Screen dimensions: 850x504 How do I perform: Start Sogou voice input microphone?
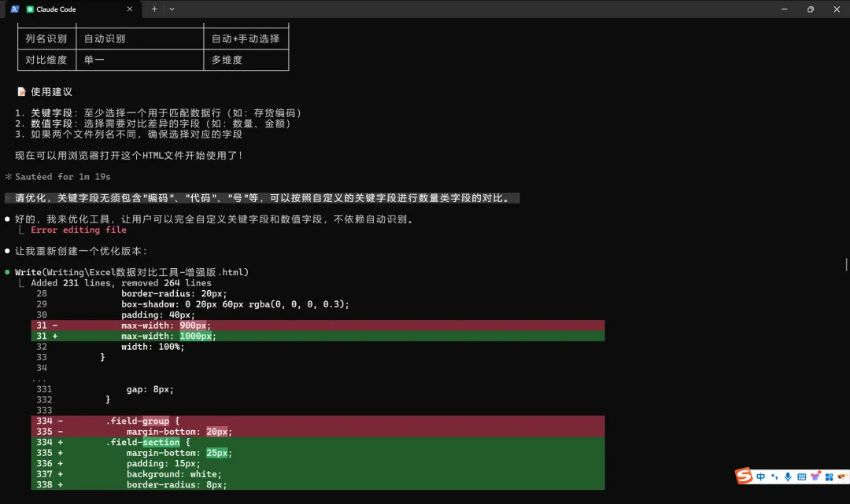788,477
